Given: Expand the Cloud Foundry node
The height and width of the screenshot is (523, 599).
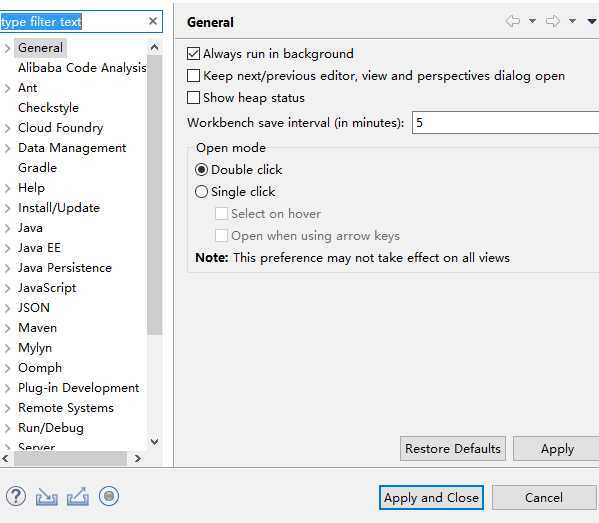Looking at the screenshot, I should tap(7, 128).
